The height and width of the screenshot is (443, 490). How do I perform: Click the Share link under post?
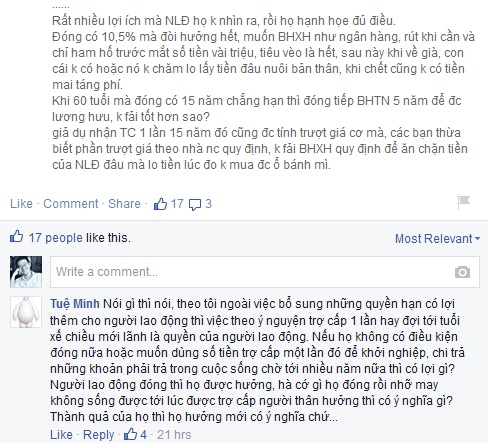124,204
